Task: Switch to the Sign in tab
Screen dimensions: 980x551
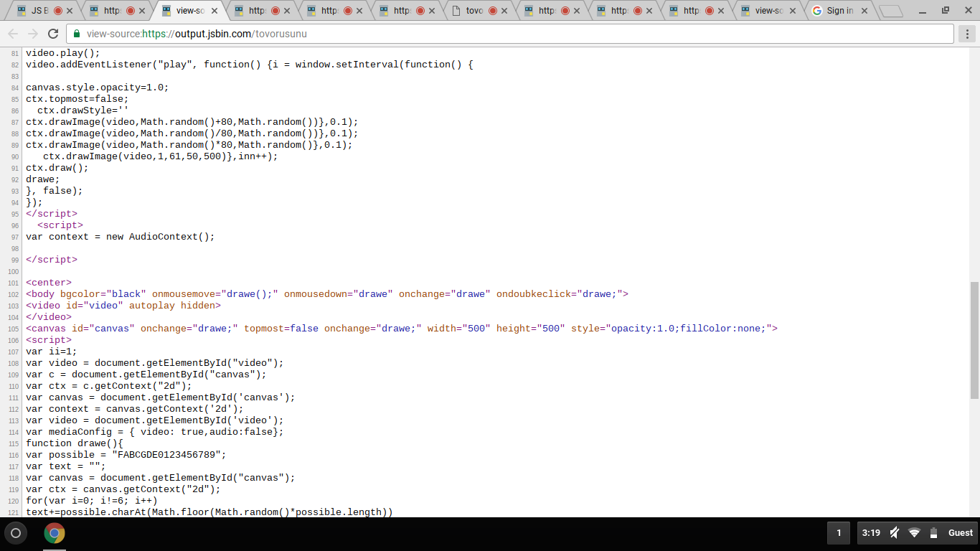Action: (x=839, y=11)
